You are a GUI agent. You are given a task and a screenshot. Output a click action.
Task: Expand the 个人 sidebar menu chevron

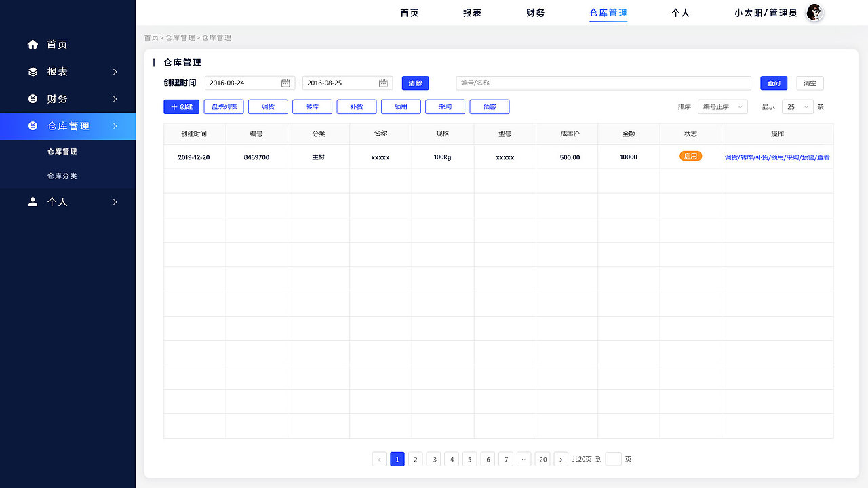click(115, 202)
